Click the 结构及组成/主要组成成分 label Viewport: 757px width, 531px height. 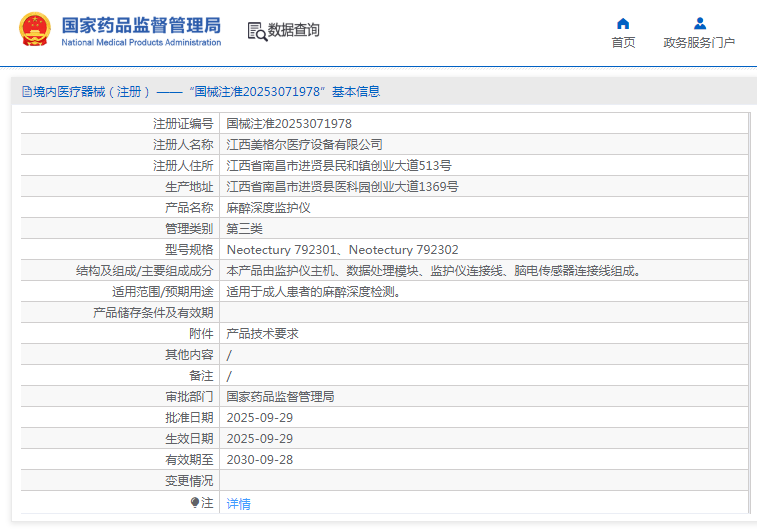coord(144,270)
